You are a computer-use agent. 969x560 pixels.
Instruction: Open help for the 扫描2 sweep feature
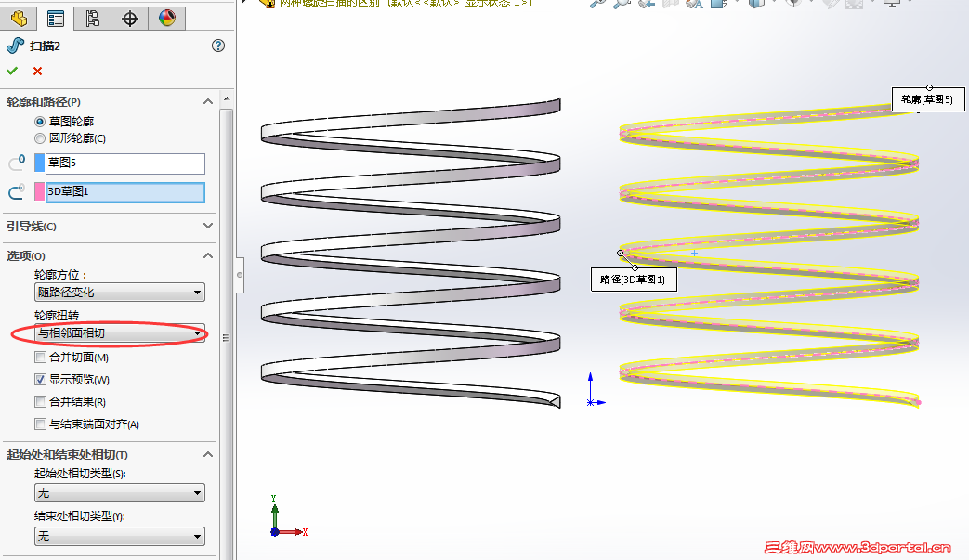pyautogui.click(x=218, y=46)
